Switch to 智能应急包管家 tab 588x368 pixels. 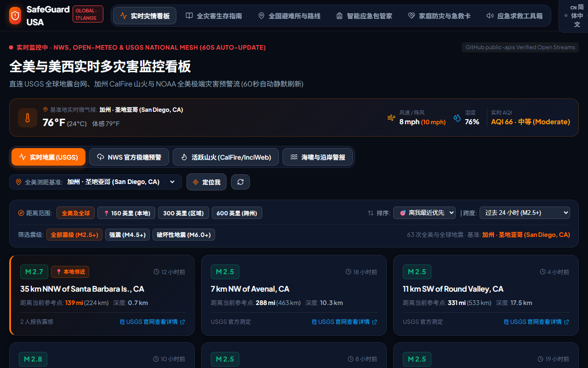coord(364,16)
